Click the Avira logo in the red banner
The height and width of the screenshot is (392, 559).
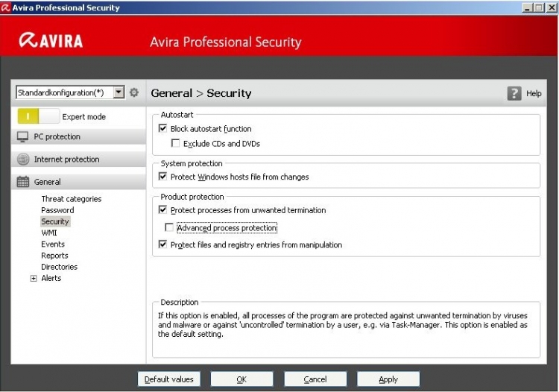tap(51, 40)
